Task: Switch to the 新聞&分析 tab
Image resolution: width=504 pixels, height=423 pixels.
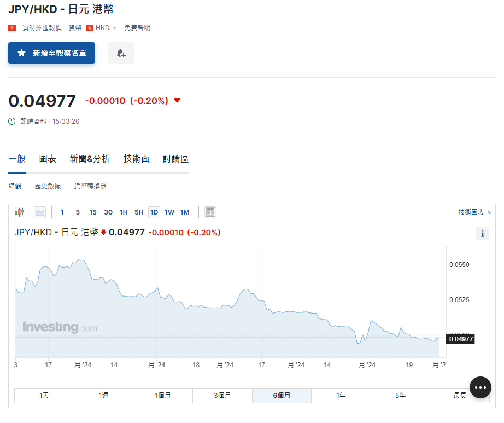Action: click(x=90, y=159)
